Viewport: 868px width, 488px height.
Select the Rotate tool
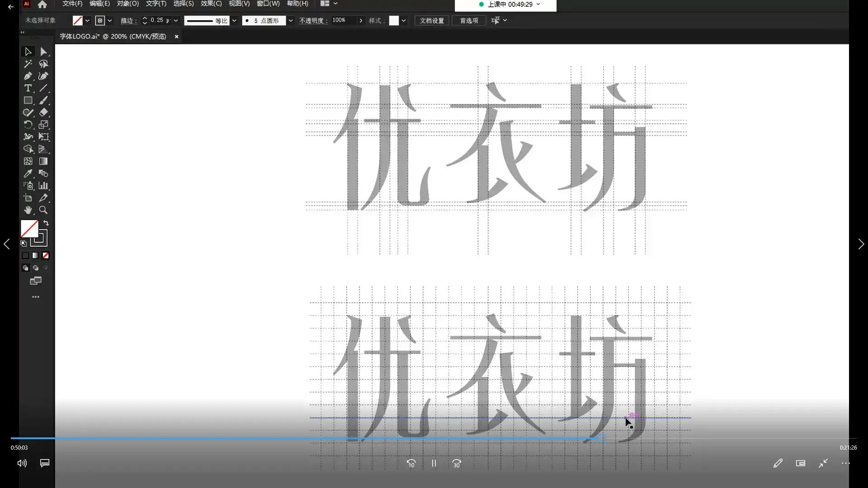point(28,125)
